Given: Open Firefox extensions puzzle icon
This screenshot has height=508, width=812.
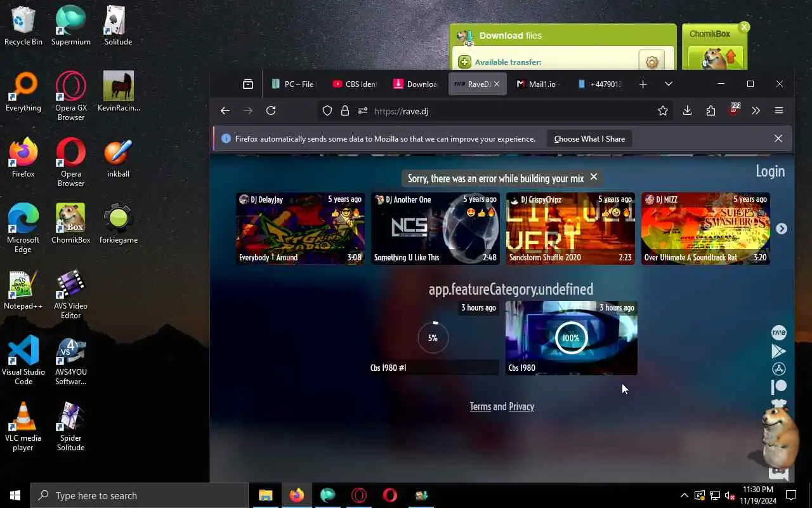Looking at the screenshot, I should coord(710,110).
